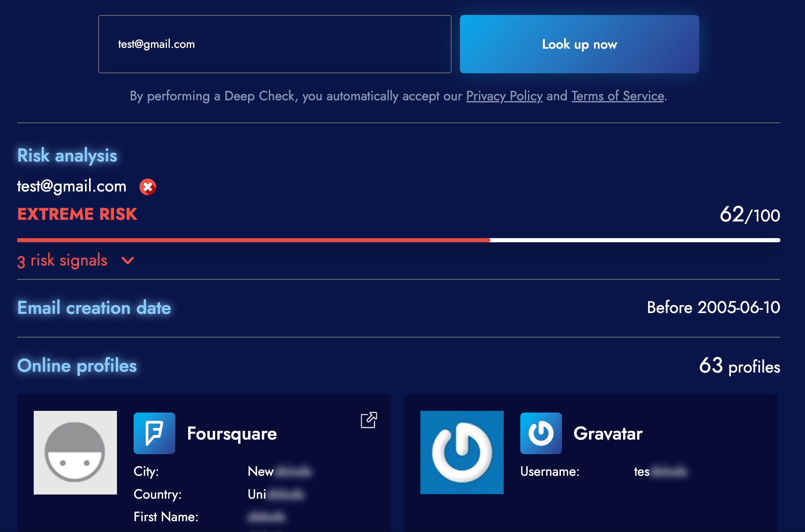This screenshot has width=805, height=532.
Task: Click the red X invalid email icon
Action: coord(148,187)
